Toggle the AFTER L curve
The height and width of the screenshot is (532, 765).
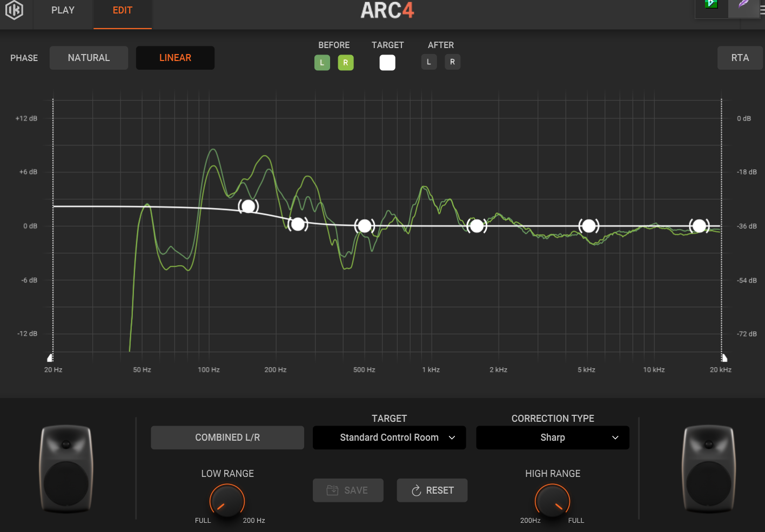[429, 62]
